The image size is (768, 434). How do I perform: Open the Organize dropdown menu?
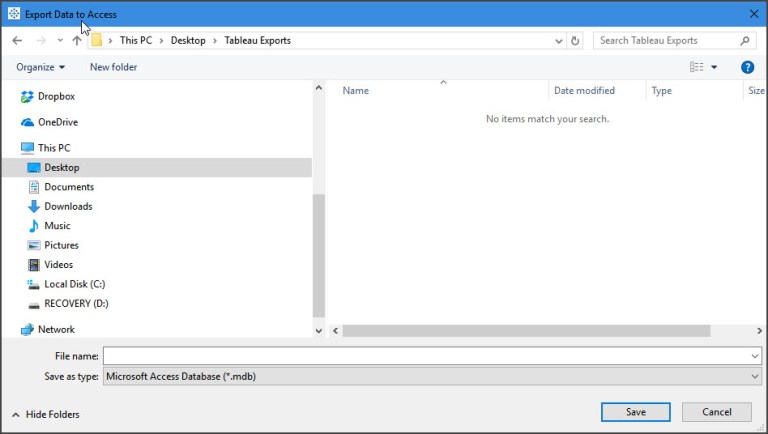click(40, 67)
